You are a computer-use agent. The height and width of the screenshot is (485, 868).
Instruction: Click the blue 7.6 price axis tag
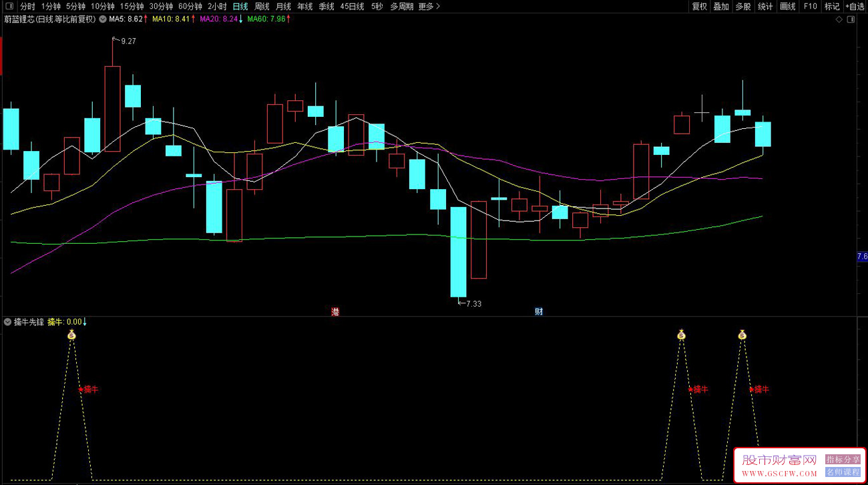click(x=862, y=257)
